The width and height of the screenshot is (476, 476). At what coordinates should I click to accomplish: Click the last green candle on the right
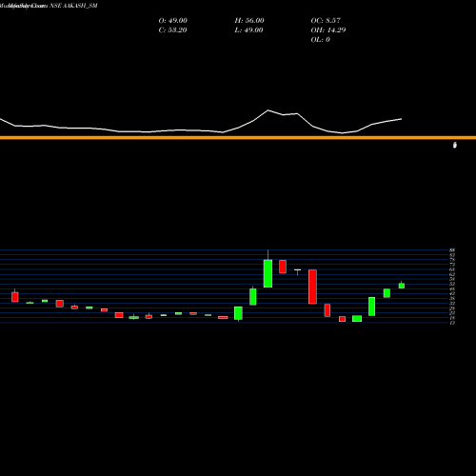(x=402, y=286)
